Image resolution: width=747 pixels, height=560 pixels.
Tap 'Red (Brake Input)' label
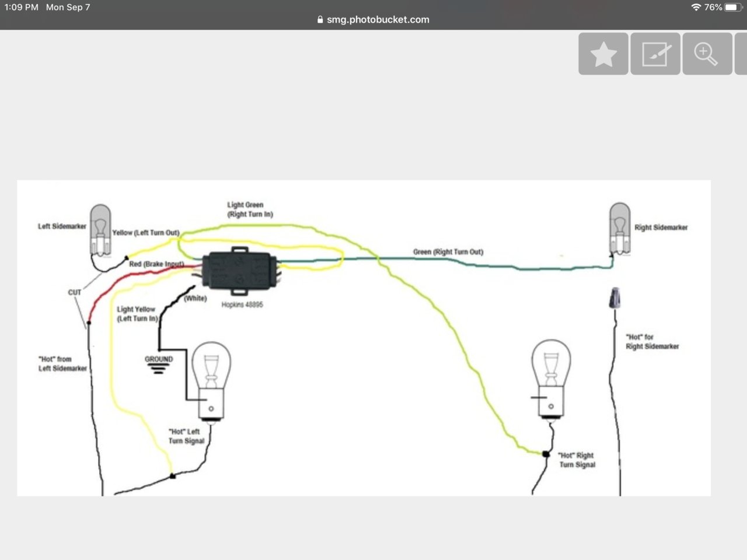[156, 264]
